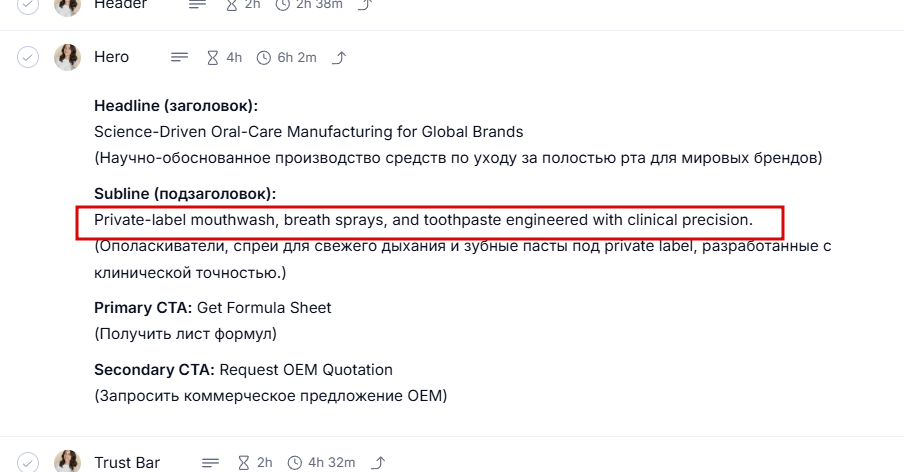Screen dimensions: 904x472
Task: Open the Trust Bar task title
Action: click(127, 463)
